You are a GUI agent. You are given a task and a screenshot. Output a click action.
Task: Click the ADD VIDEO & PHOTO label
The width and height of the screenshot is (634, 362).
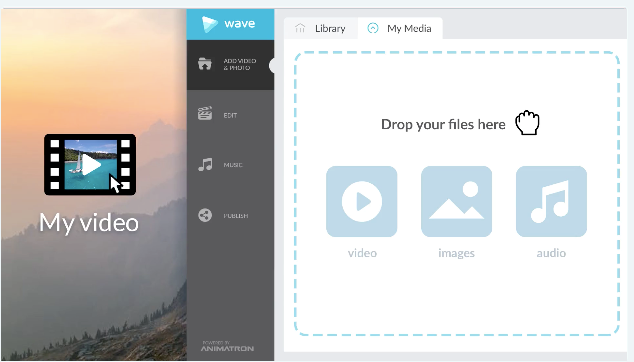[240, 64]
